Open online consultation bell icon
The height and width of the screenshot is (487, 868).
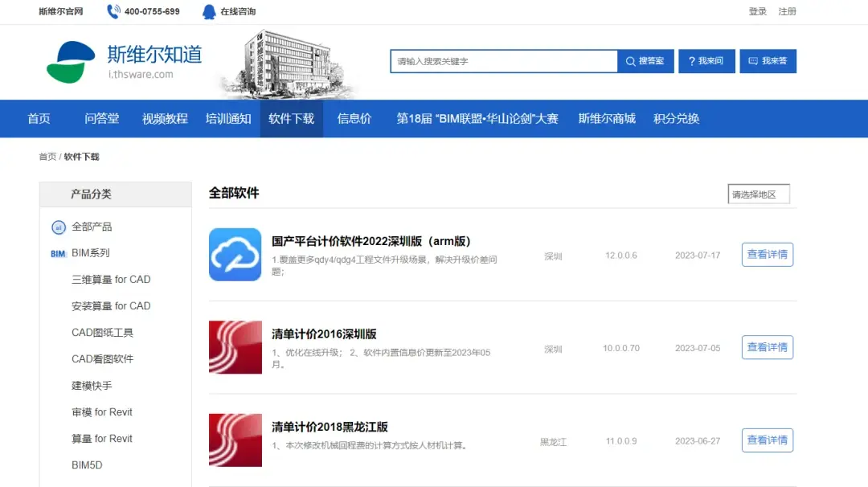click(x=209, y=11)
